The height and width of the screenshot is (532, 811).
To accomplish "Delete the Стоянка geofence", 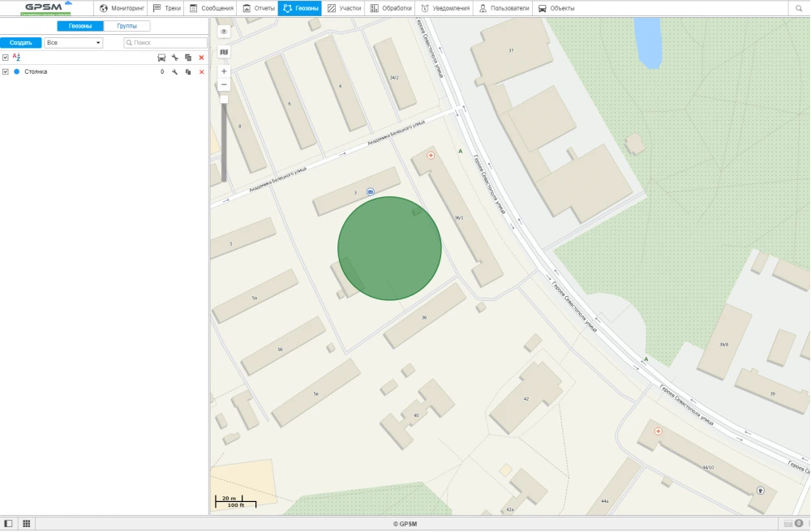I will pyautogui.click(x=201, y=72).
